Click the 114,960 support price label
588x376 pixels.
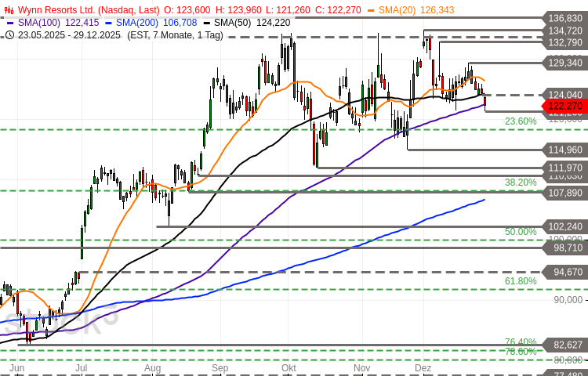coord(564,150)
